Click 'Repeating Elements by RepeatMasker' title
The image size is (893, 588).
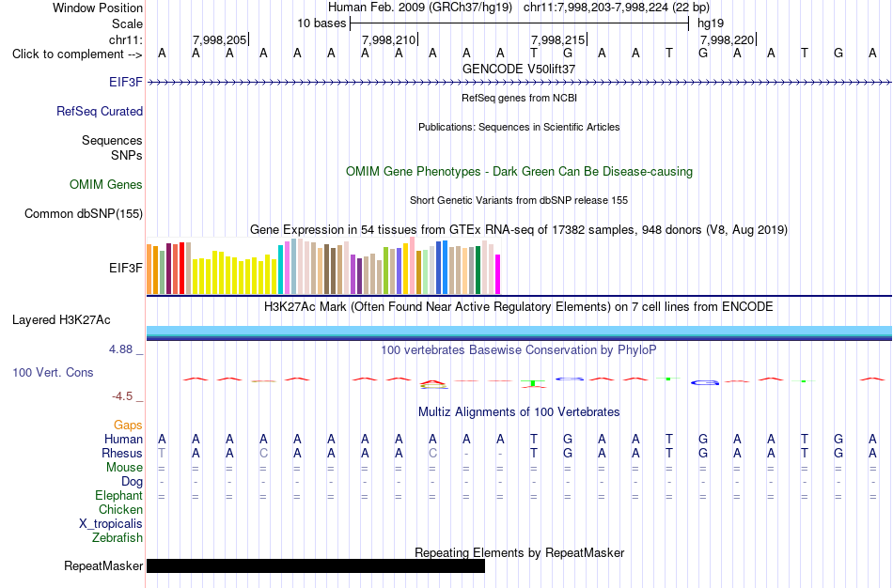(519, 552)
